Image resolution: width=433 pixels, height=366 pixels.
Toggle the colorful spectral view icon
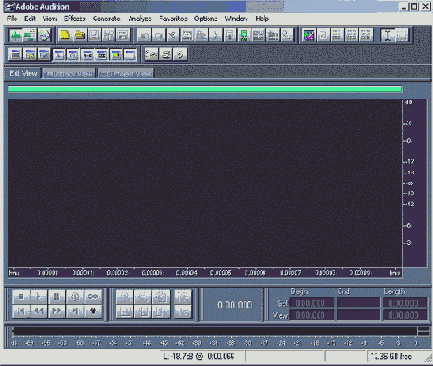pos(309,35)
